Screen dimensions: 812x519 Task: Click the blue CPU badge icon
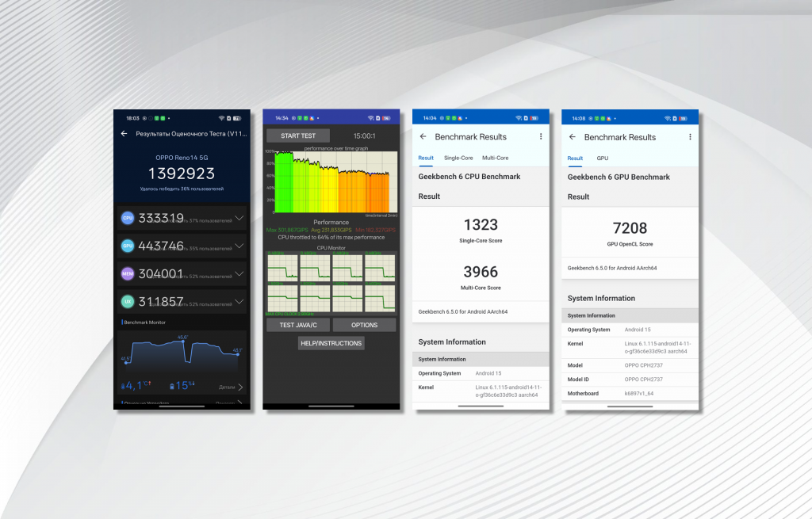(x=128, y=218)
